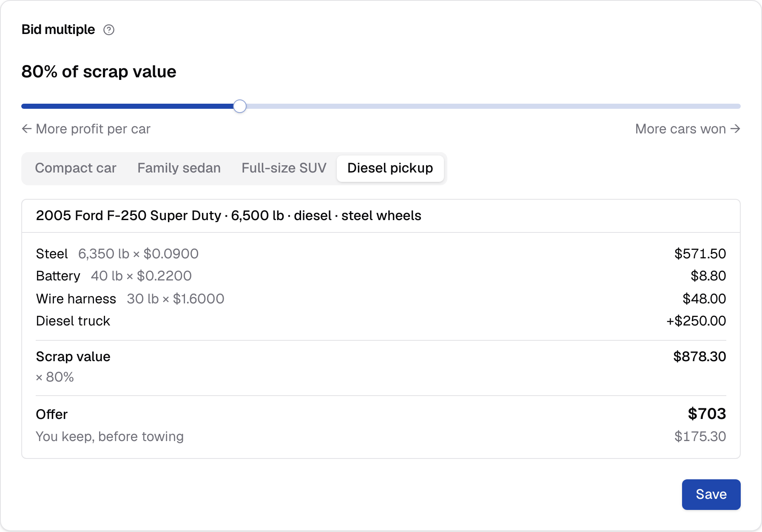Click the More cars won label
Screen dimensions: 762x532
(680, 129)
